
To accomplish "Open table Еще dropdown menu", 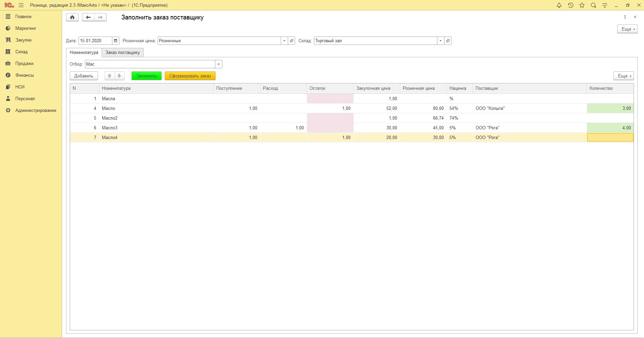I will [x=624, y=76].
